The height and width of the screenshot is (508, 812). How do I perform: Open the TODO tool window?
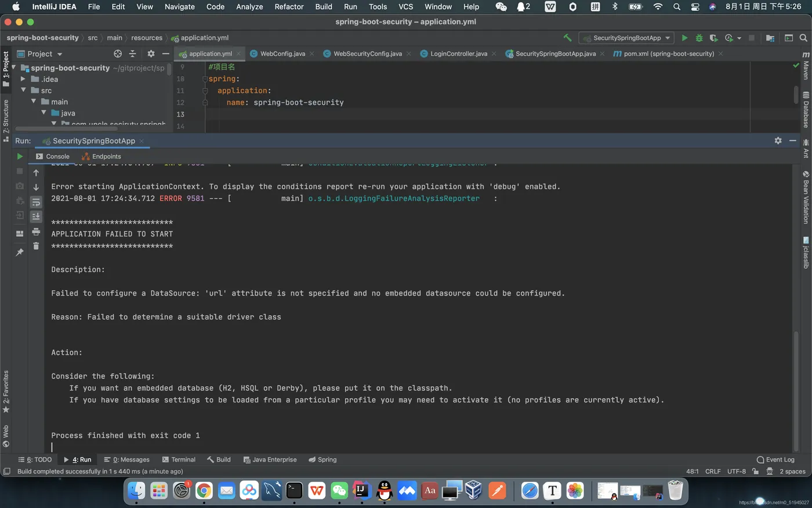pyautogui.click(x=35, y=459)
